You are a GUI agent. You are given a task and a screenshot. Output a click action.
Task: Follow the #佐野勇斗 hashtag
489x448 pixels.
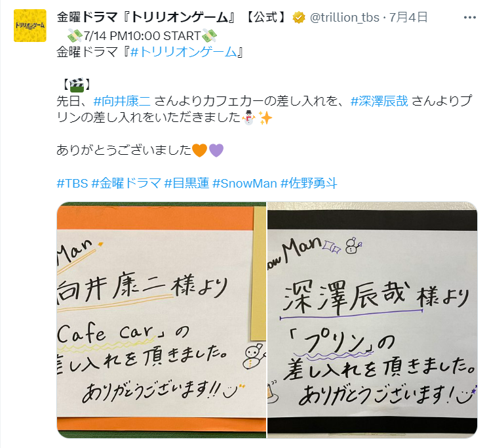[x=309, y=184]
